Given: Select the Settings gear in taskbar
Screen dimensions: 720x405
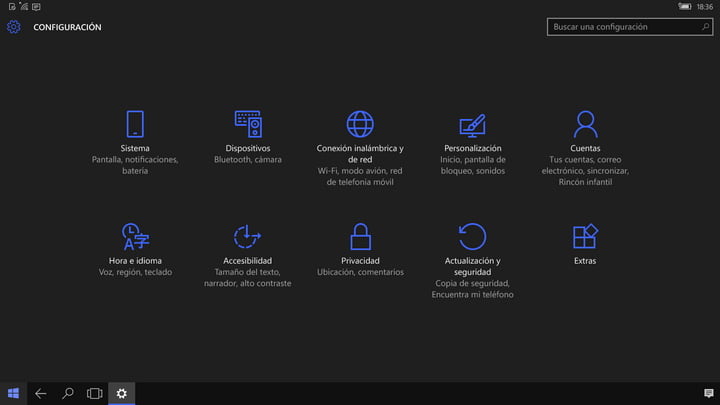Looking at the screenshot, I should pyautogui.click(x=121, y=393).
